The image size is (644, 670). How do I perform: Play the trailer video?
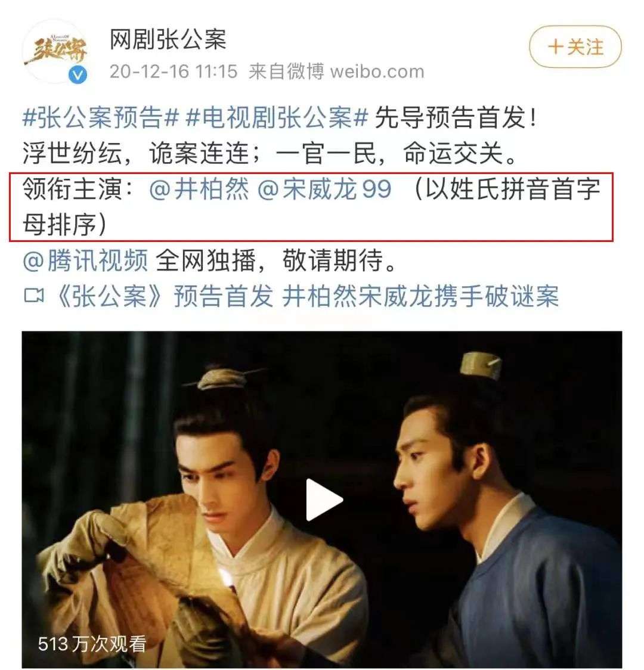click(324, 499)
